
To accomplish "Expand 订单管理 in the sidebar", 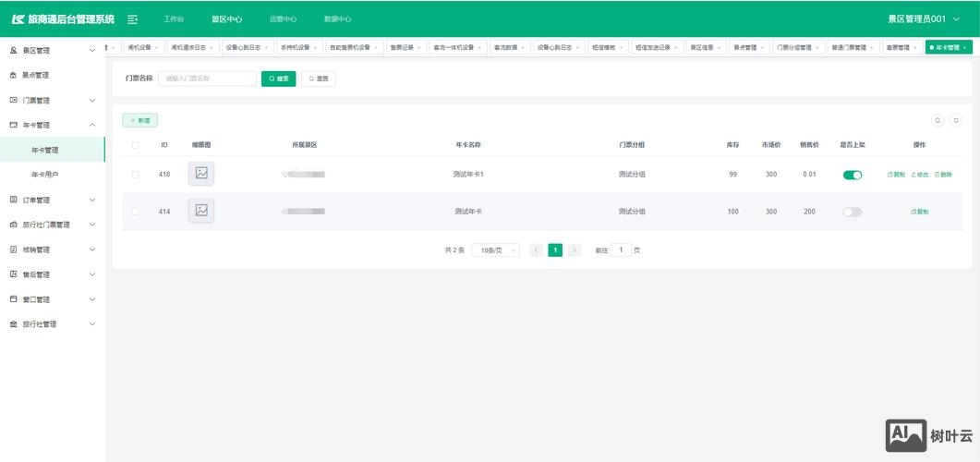I will [x=54, y=200].
